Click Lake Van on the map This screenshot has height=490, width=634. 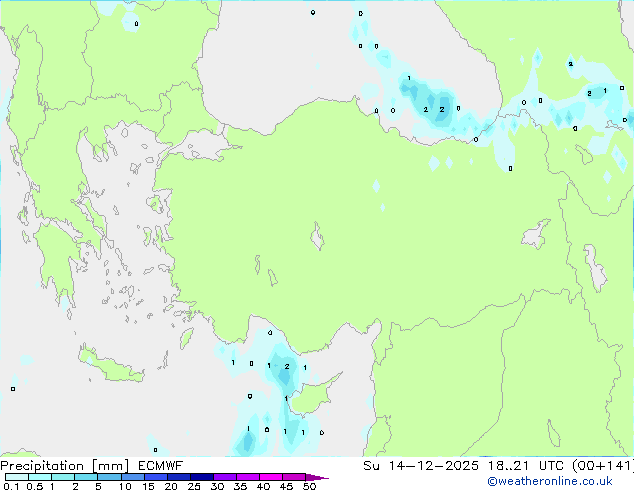point(536,234)
